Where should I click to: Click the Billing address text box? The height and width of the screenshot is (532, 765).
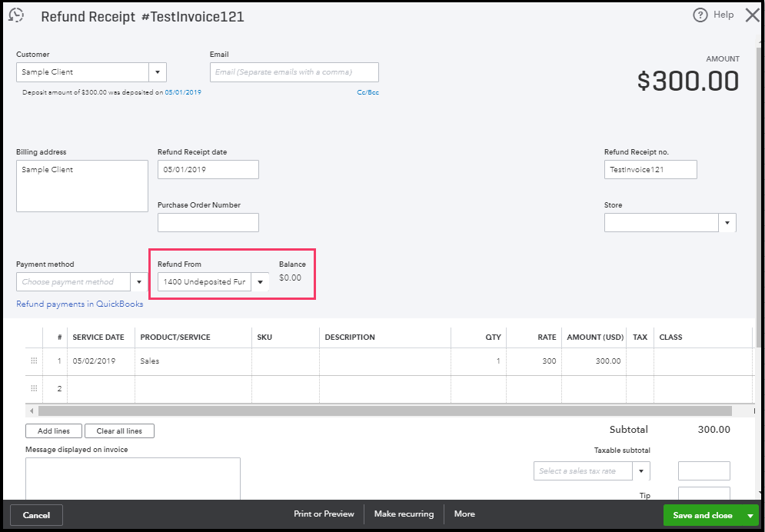point(82,186)
